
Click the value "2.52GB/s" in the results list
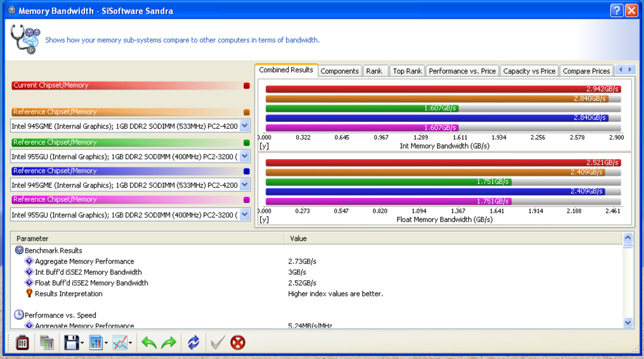302,282
